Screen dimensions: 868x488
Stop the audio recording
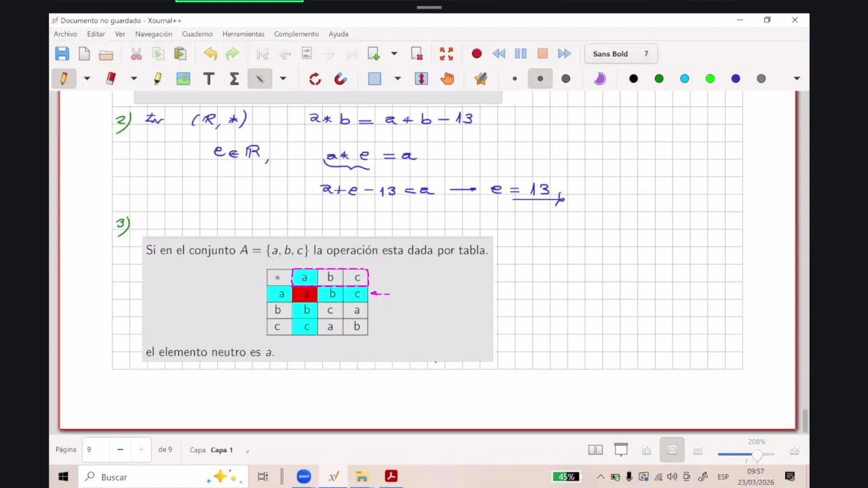coord(542,54)
